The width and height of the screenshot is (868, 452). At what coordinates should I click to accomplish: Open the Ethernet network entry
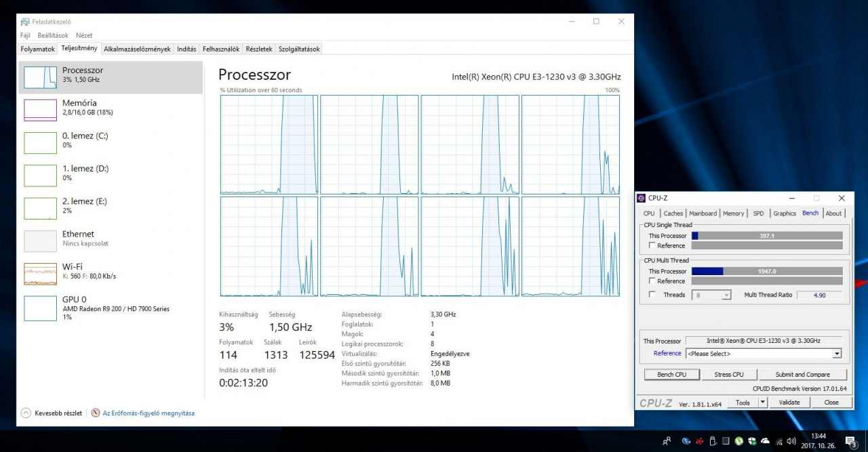[x=111, y=240]
